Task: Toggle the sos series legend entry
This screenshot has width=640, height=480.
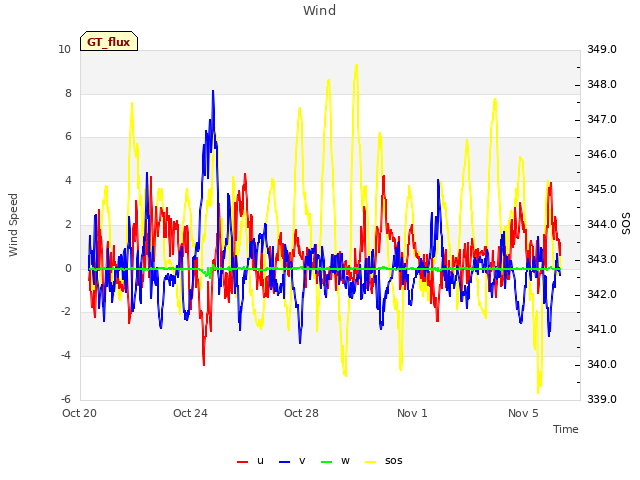Action: (x=384, y=461)
